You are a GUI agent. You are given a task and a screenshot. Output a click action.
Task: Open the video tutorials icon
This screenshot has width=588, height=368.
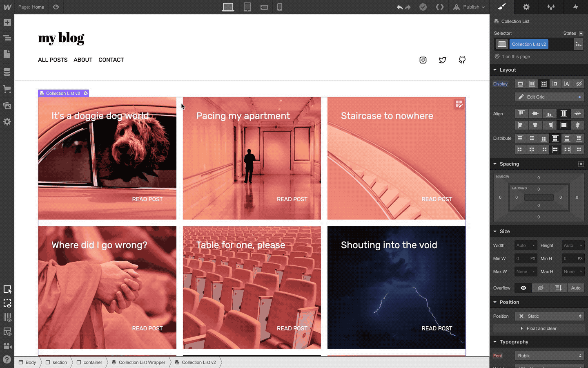click(x=7, y=346)
